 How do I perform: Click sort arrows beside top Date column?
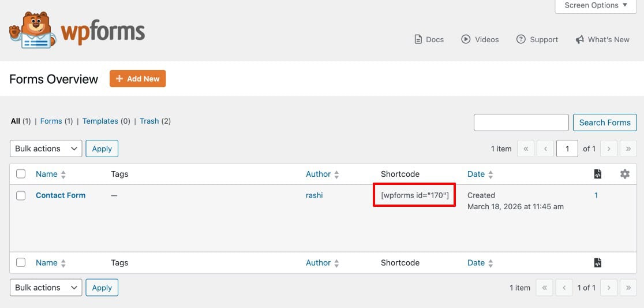pyautogui.click(x=491, y=175)
